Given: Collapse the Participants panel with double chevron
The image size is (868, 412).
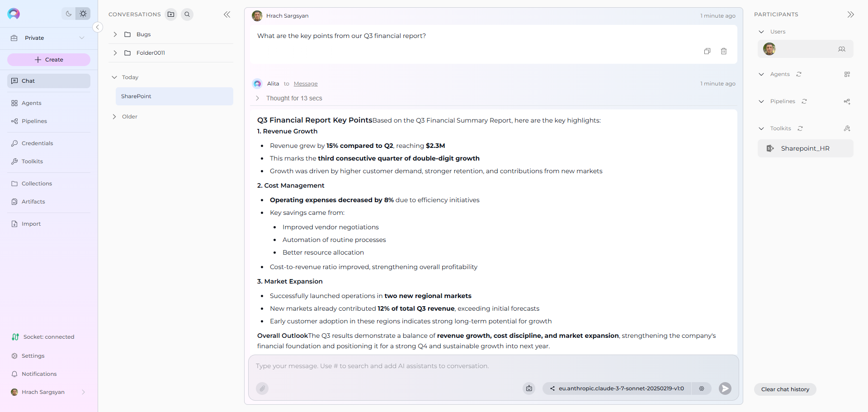Looking at the screenshot, I should 850,14.
